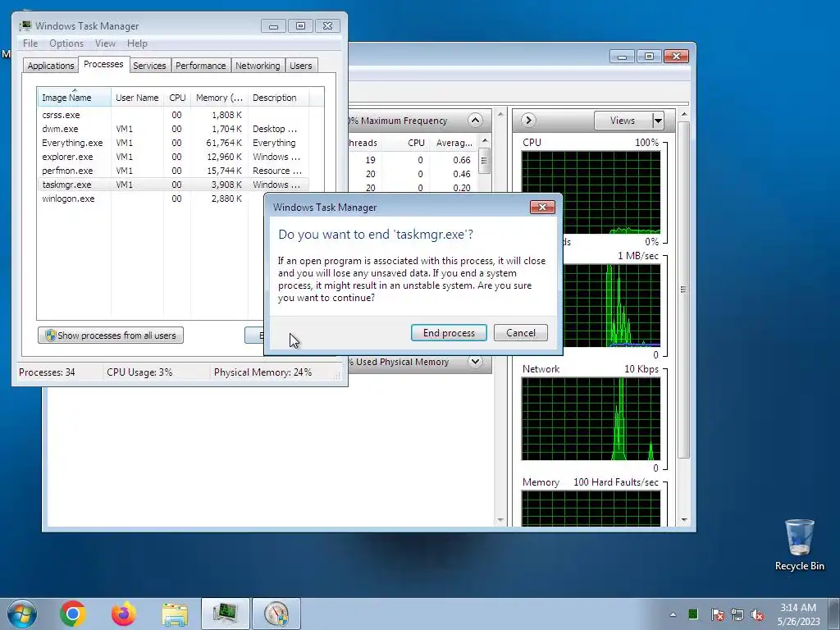Select the csrss.exe process row
840x630 pixels.
click(x=172, y=115)
